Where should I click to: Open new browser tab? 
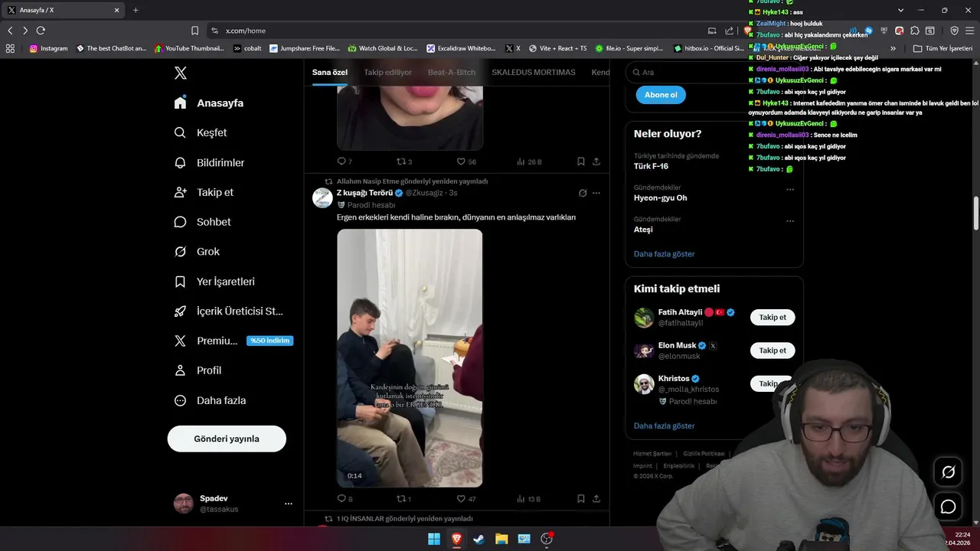pyautogui.click(x=136, y=10)
